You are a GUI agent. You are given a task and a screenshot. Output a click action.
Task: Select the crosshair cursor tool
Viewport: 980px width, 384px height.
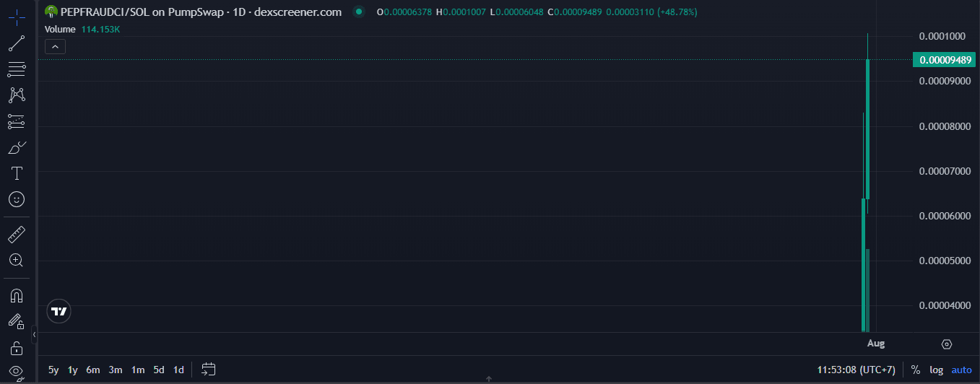coord(17,17)
